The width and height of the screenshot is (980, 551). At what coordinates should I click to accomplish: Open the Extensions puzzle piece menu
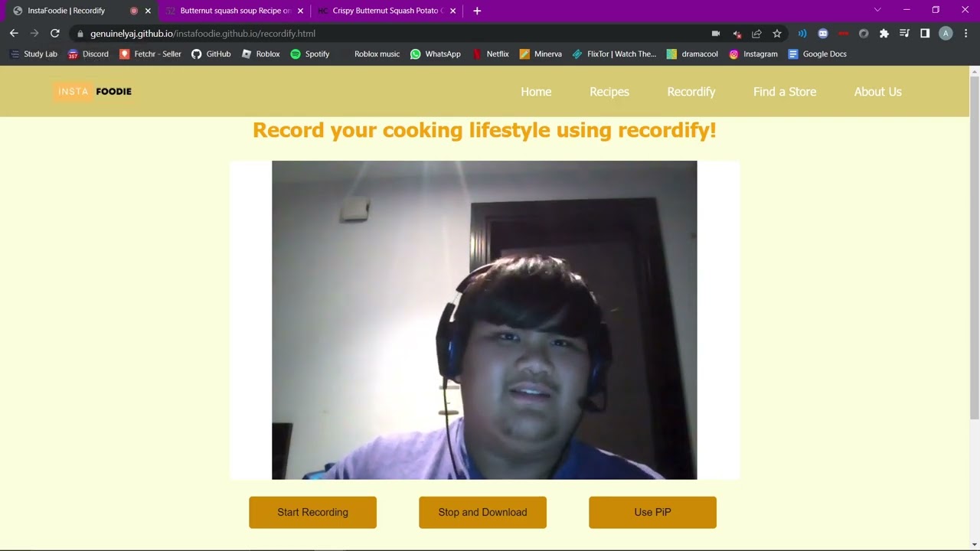point(884,34)
